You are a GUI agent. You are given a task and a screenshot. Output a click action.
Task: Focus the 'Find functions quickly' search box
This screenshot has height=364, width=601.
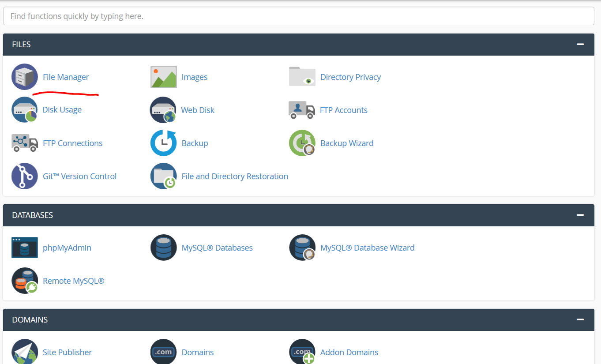pos(299,16)
